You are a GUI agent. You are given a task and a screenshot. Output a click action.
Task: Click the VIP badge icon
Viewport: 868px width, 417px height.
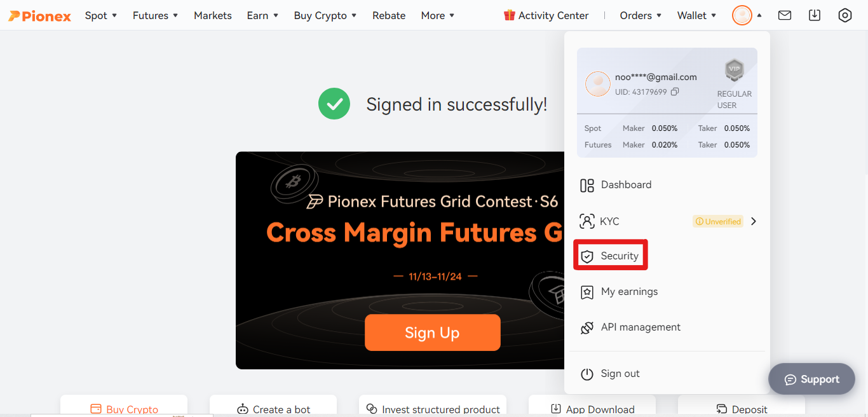pos(735,70)
